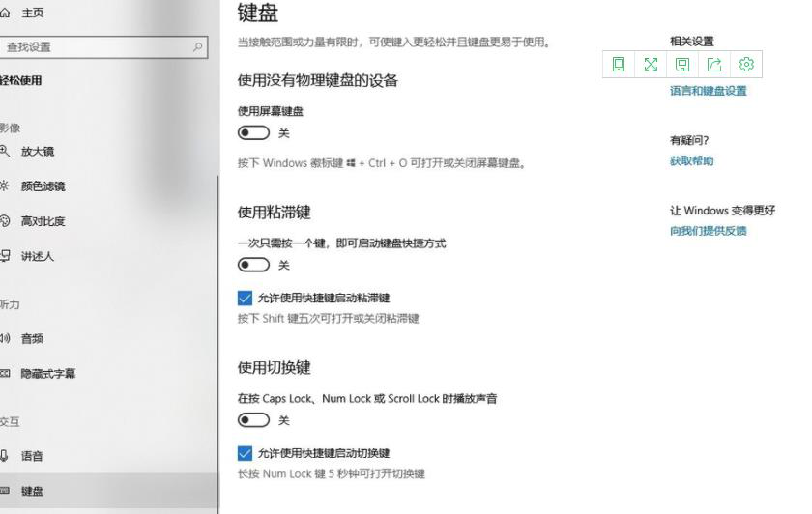Click the 语音 microphone icon
Image resolution: width=812 pixels, height=514 pixels.
pyautogui.click(x=4, y=455)
